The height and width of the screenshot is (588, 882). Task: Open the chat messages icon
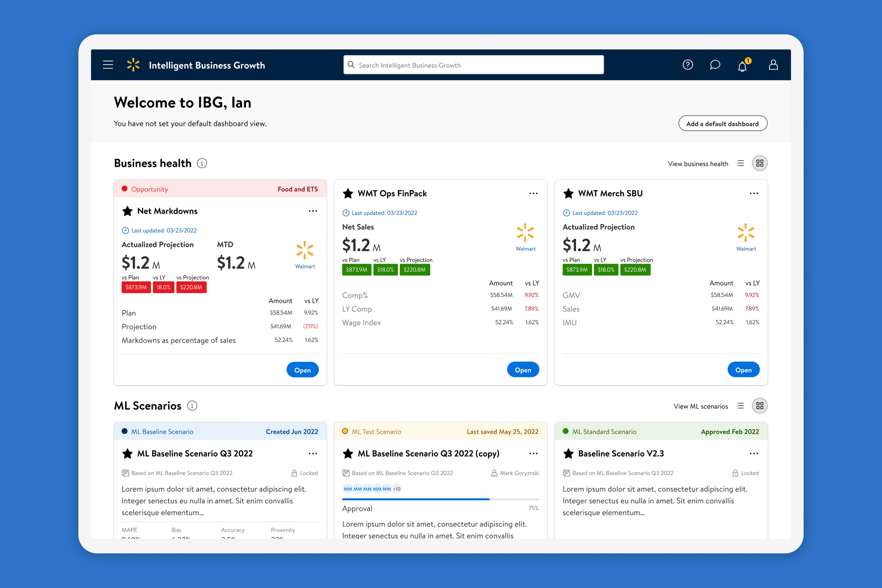coord(715,65)
